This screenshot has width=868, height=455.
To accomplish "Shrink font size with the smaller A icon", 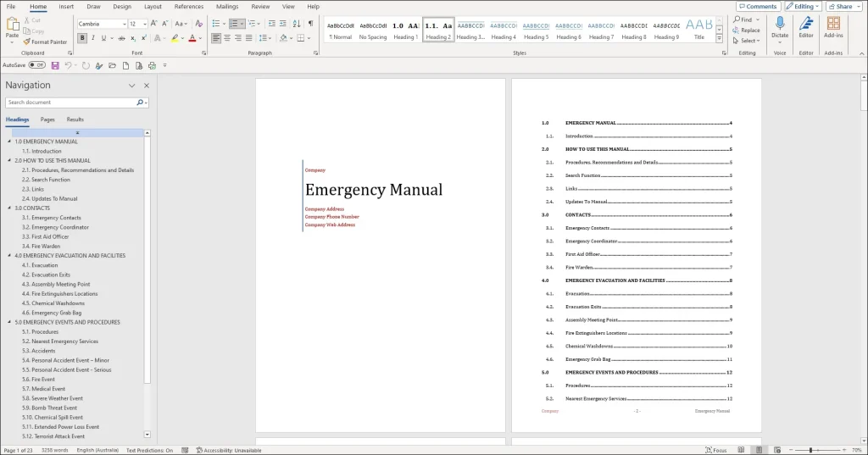I will 164,24.
